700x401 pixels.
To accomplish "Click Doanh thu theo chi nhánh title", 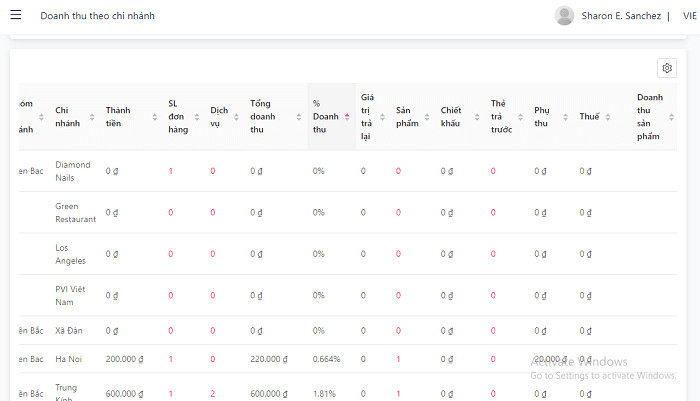I will (97, 16).
